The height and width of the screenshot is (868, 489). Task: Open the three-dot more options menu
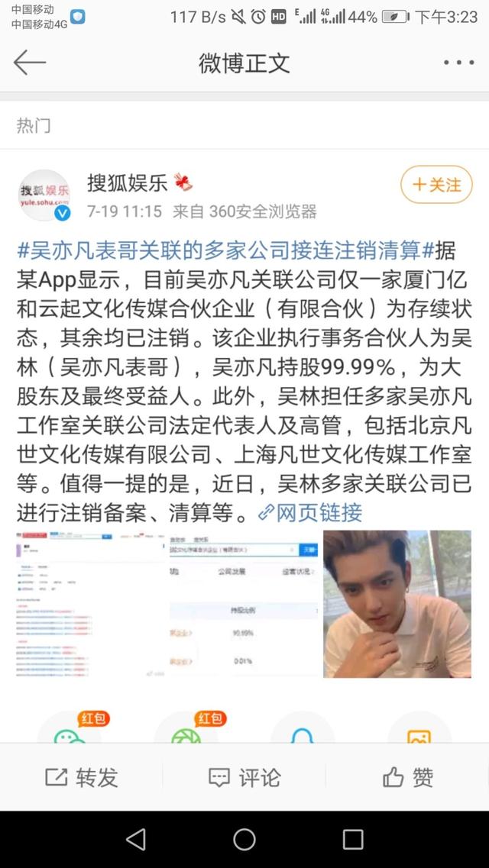[458, 63]
